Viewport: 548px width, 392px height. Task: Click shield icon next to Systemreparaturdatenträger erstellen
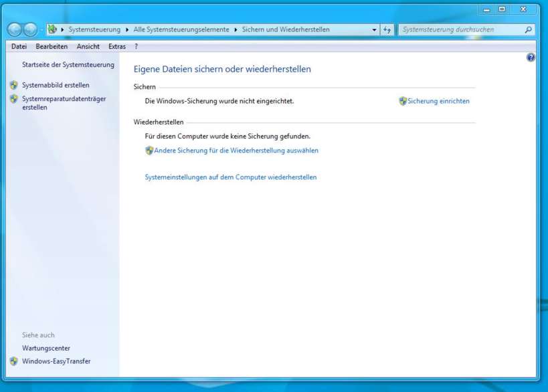point(14,99)
